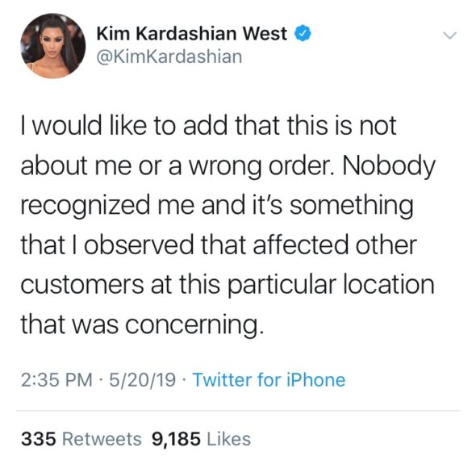476x460 pixels.
Task: Click the blue verified badge icon
Action: coord(303,33)
